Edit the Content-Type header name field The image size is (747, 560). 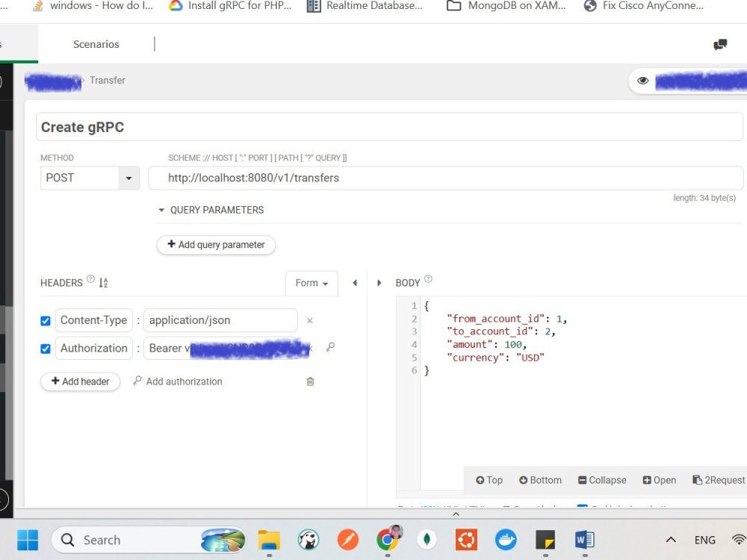94,320
